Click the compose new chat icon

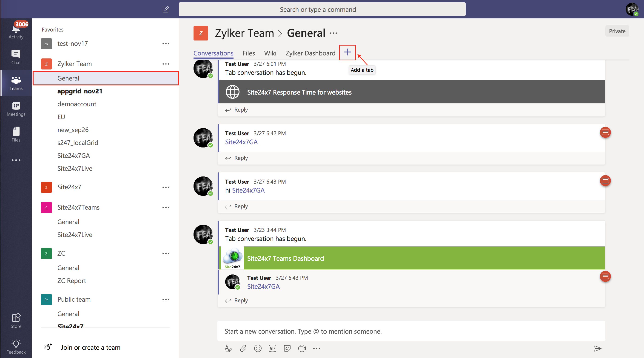pyautogui.click(x=166, y=9)
